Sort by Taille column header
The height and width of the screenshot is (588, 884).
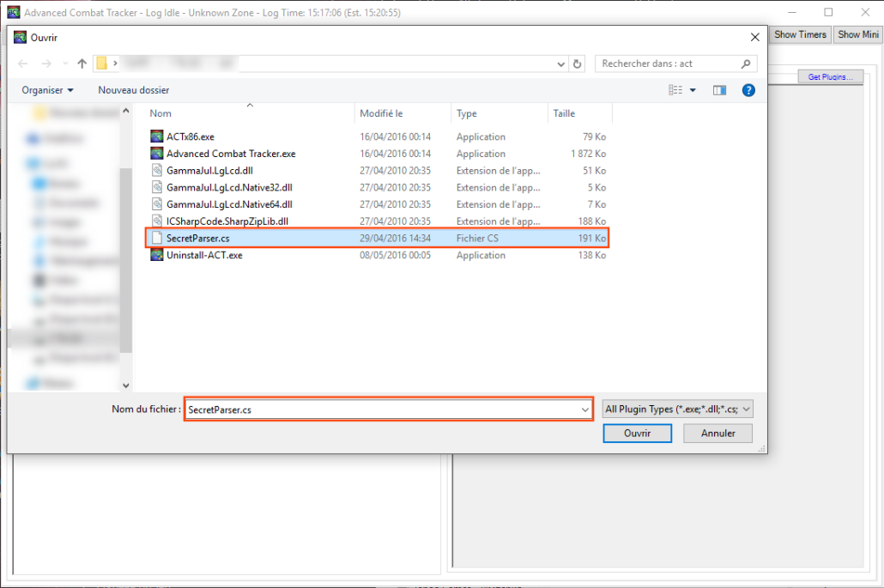tap(564, 113)
